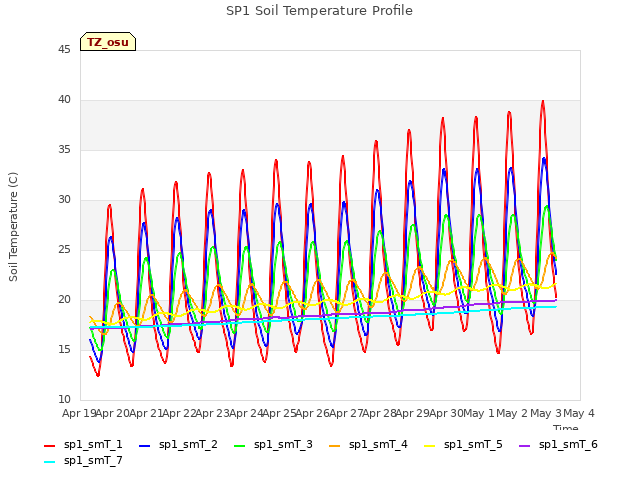The height and width of the screenshot is (480, 640).
Task: Click the blue sp1_smT_2 legend swatch
Action: 144,446
